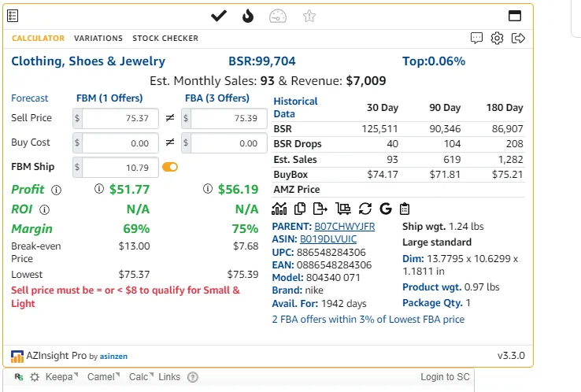The image size is (581, 392).
Task: Expand the Keepa dropdown
Action: [60, 377]
